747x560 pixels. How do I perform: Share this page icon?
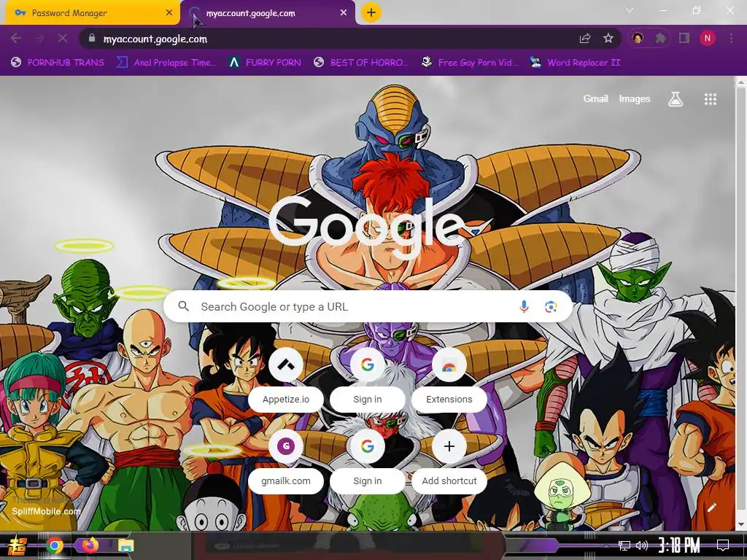[585, 39]
